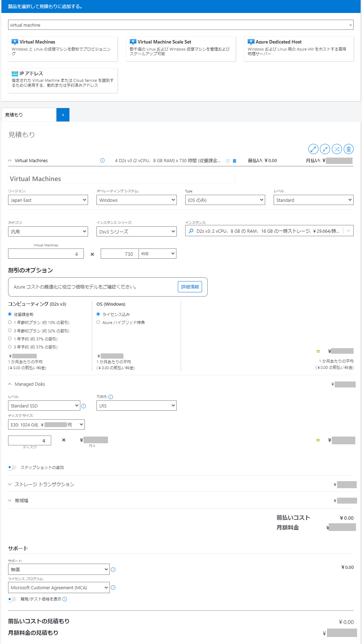Clear the virtual machine search text
362x644 pixels.
[x=350, y=25]
